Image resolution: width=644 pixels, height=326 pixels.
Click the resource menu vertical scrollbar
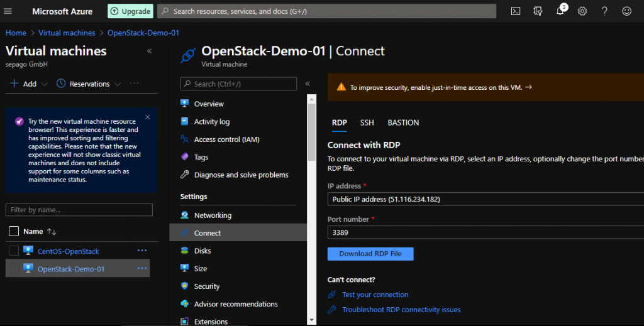coord(311,132)
